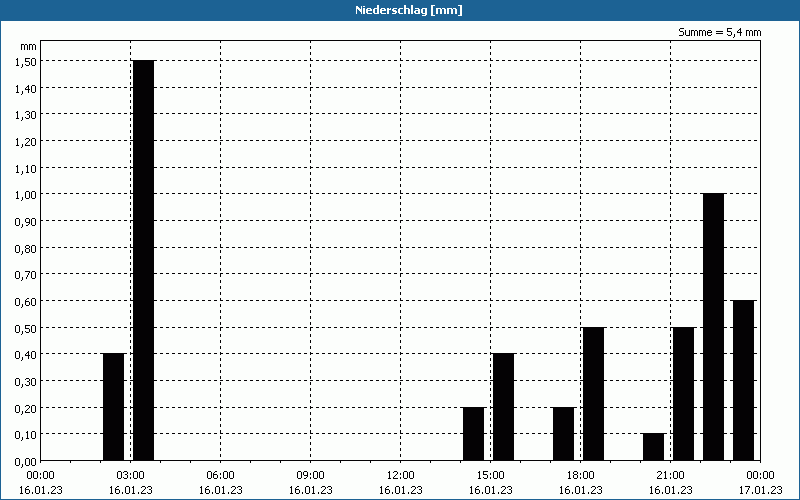Select the 0,40 bar just before 03:00
Image resolution: width=800 pixels, height=500 pixels.
[113, 407]
